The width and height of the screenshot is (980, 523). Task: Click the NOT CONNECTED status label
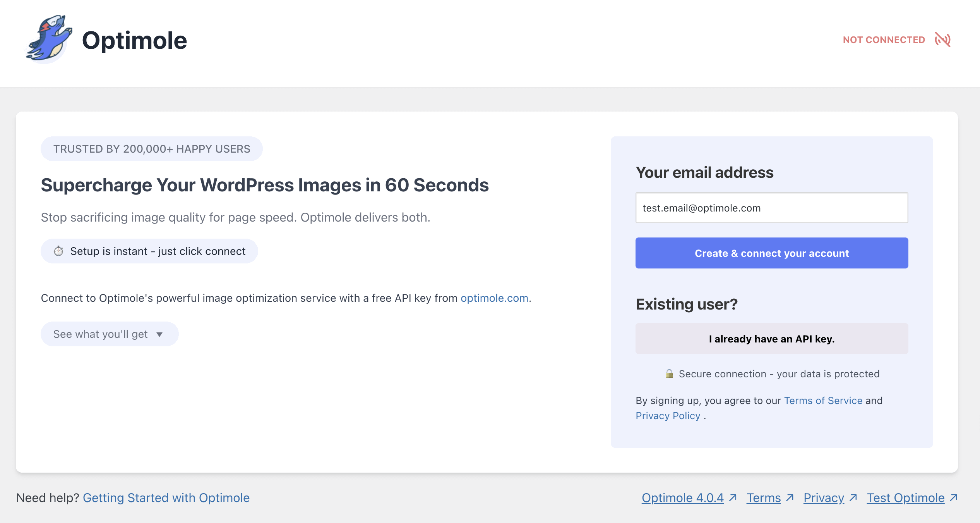click(884, 40)
